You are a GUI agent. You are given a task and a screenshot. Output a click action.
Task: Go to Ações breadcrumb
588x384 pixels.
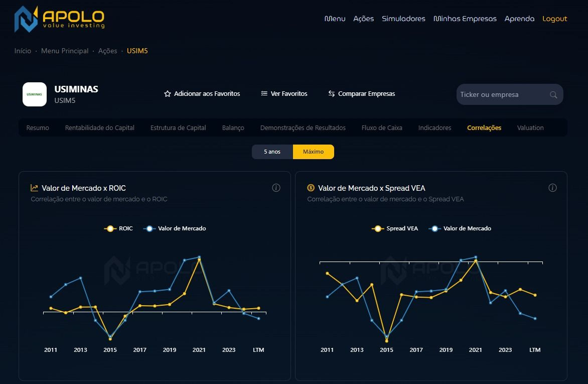click(x=108, y=51)
